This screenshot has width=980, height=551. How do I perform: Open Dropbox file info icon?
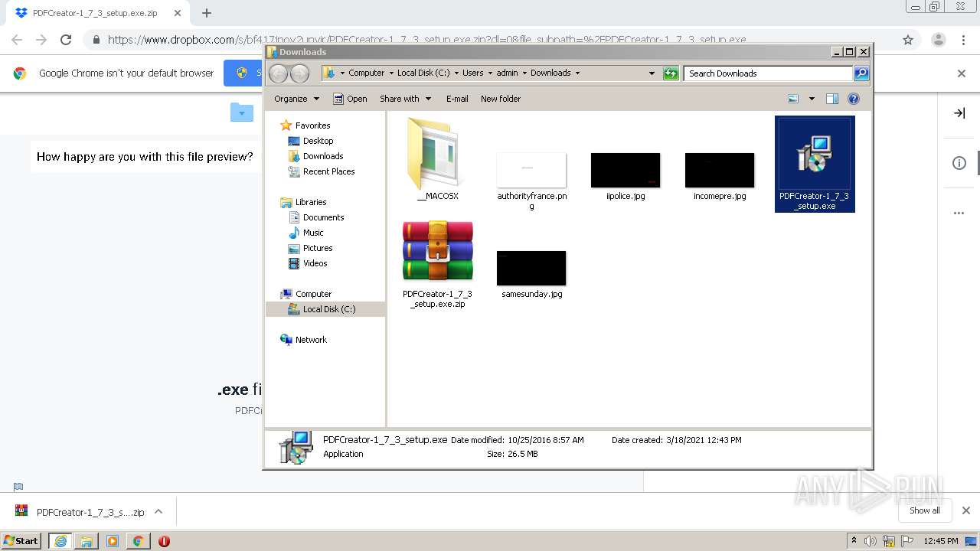959,163
